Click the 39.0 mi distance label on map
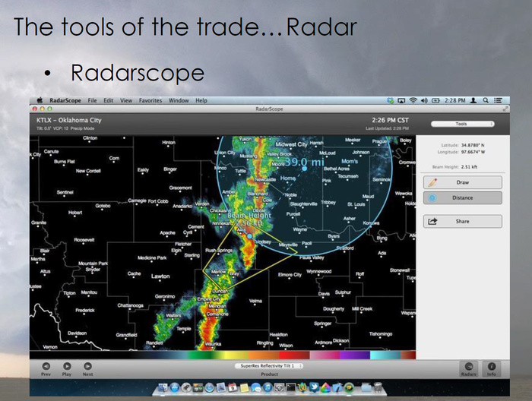This screenshot has height=401, width=532. [x=304, y=162]
